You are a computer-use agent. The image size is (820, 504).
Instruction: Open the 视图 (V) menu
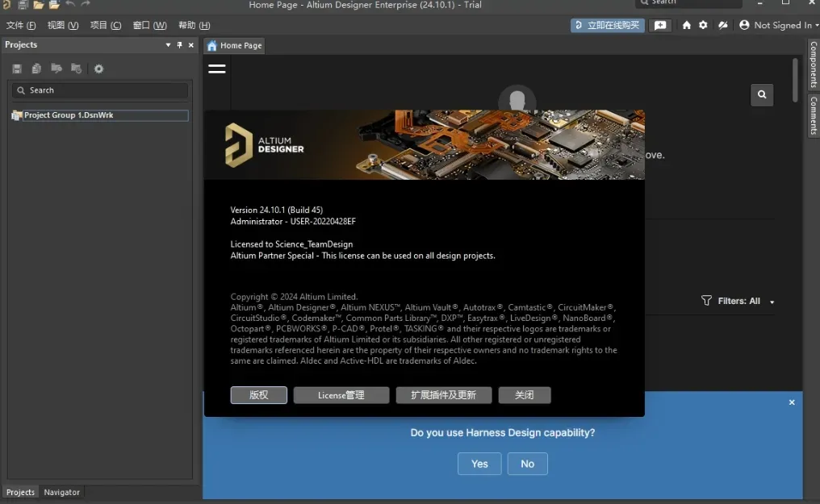(x=63, y=25)
